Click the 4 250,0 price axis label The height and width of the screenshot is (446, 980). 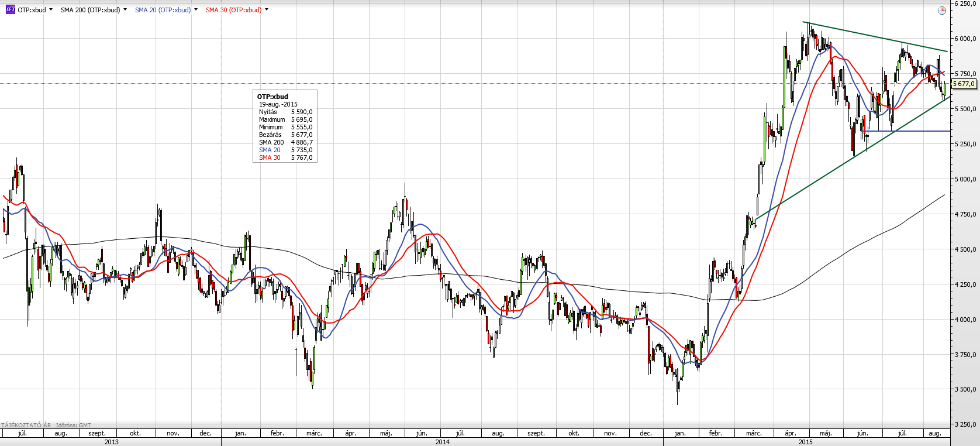point(965,284)
